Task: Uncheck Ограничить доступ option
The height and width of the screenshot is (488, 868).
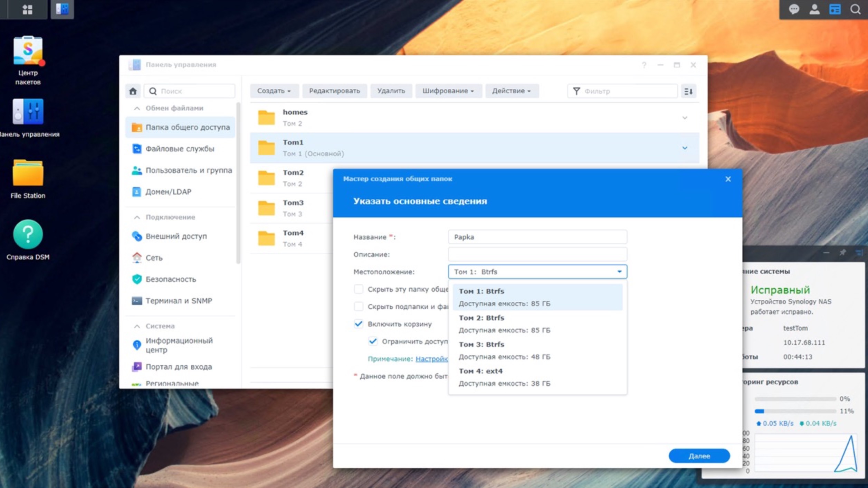Action: (x=372, y=341)
